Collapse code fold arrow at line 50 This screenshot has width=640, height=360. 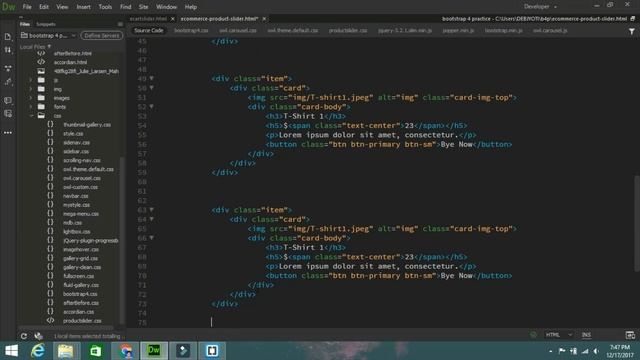pos(151,88)
